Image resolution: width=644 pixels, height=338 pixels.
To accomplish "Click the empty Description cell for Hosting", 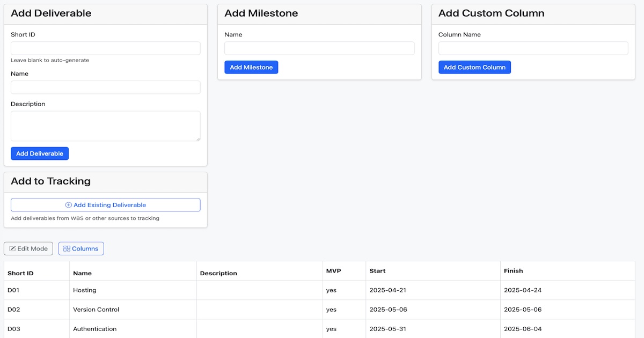I will point(260,290).
